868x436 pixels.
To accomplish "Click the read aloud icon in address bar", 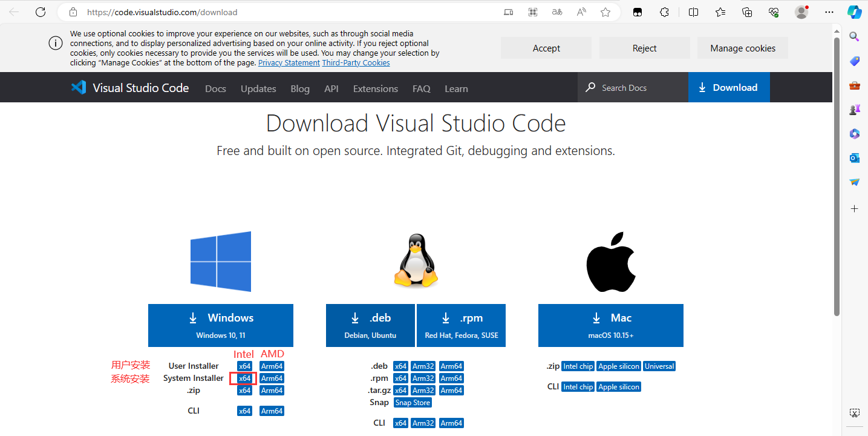I will 581,12.
